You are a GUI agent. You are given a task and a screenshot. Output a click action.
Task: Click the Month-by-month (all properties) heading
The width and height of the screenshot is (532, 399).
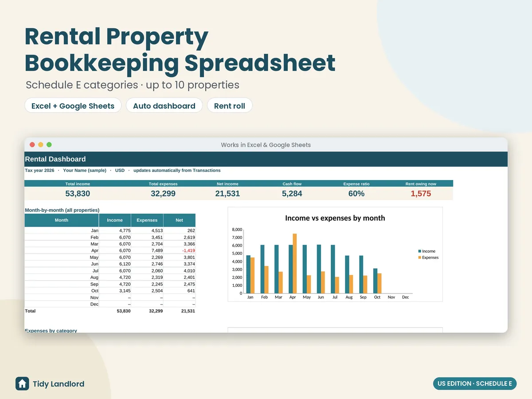(x=62, y=210)
